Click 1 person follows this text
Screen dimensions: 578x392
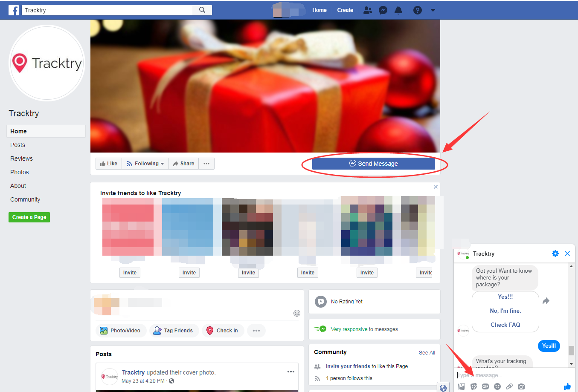pos(349,378)
